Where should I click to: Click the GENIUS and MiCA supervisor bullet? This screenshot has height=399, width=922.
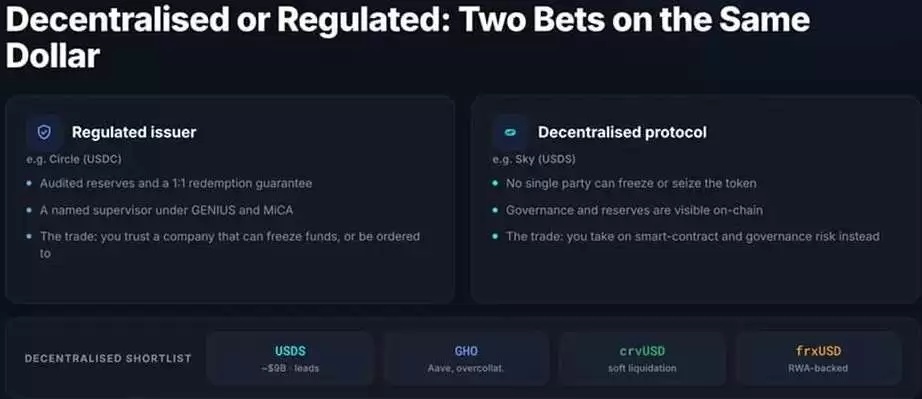(159, 210)
